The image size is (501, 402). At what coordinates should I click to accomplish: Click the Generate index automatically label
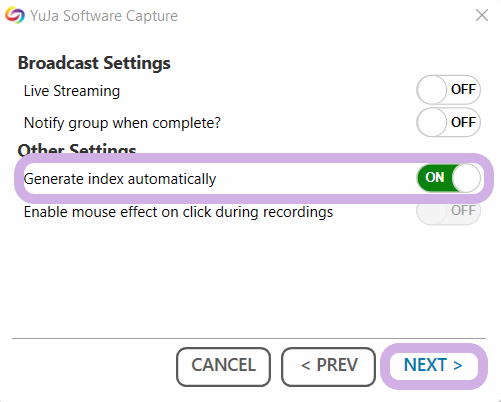[120, 179]
